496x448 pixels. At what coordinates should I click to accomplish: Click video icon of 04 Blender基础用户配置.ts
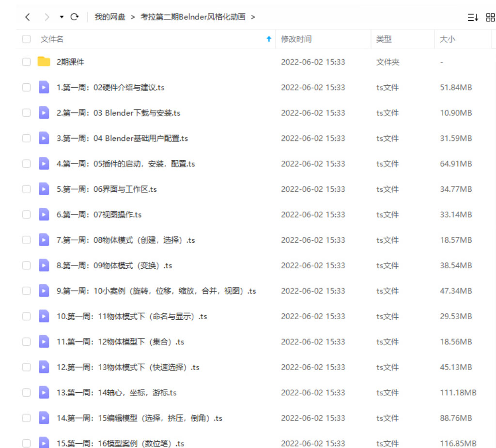click(x=44, y=138)
